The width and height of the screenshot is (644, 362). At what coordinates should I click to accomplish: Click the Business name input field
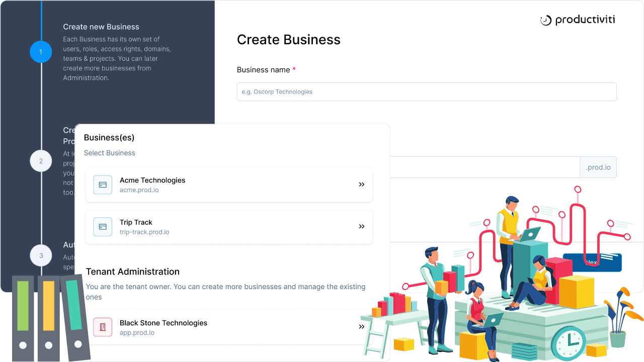[427, 92]
